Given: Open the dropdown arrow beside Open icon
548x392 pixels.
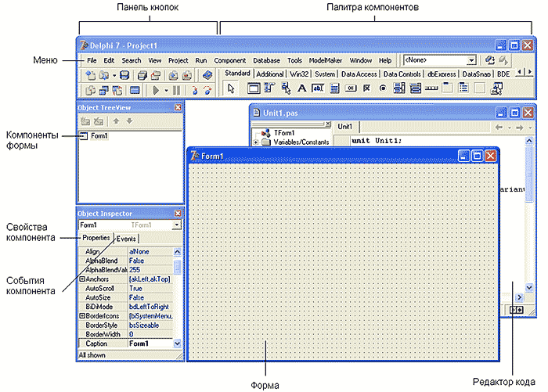Looking at the screenshot, I should [x=114, y=75].
